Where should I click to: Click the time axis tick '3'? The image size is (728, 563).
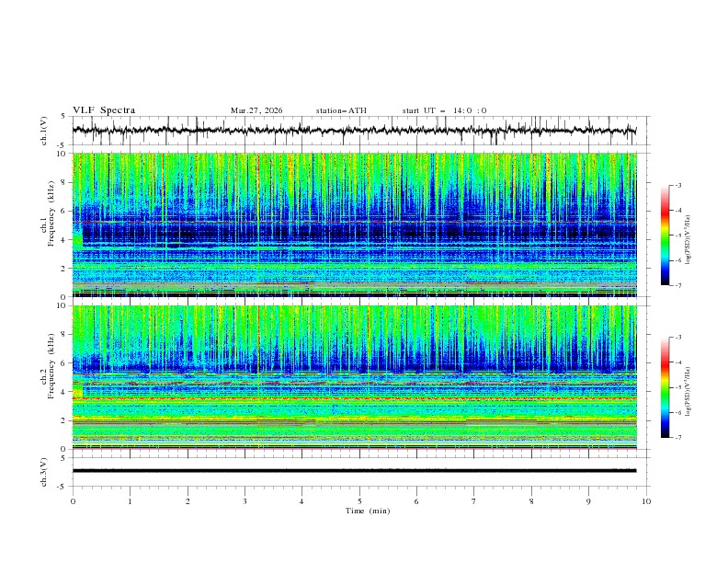(245, 501)
